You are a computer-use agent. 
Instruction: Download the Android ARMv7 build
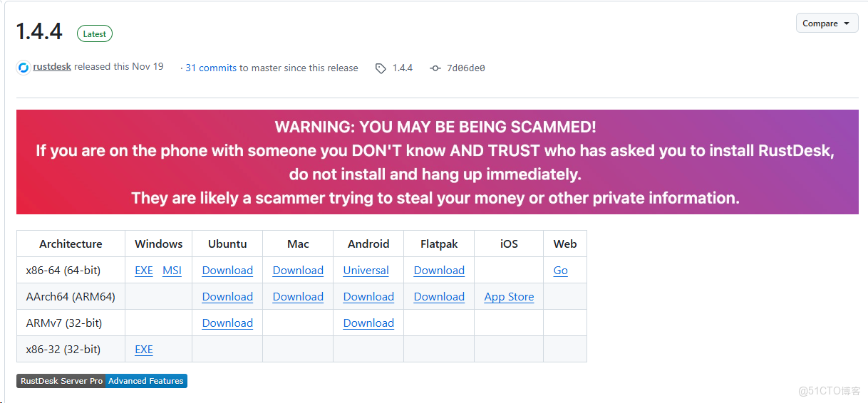(x=368, y=323)
